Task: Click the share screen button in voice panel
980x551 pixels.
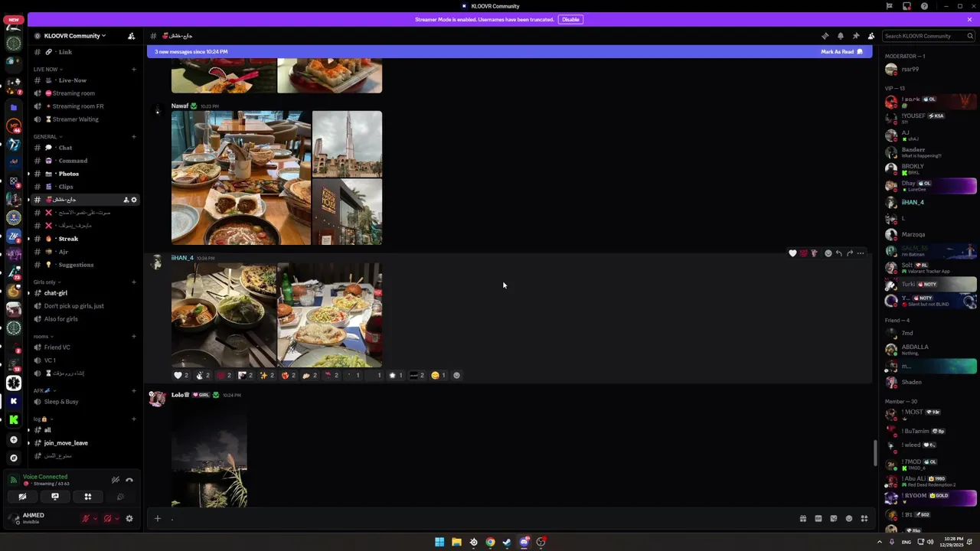Action: (55, 497)
